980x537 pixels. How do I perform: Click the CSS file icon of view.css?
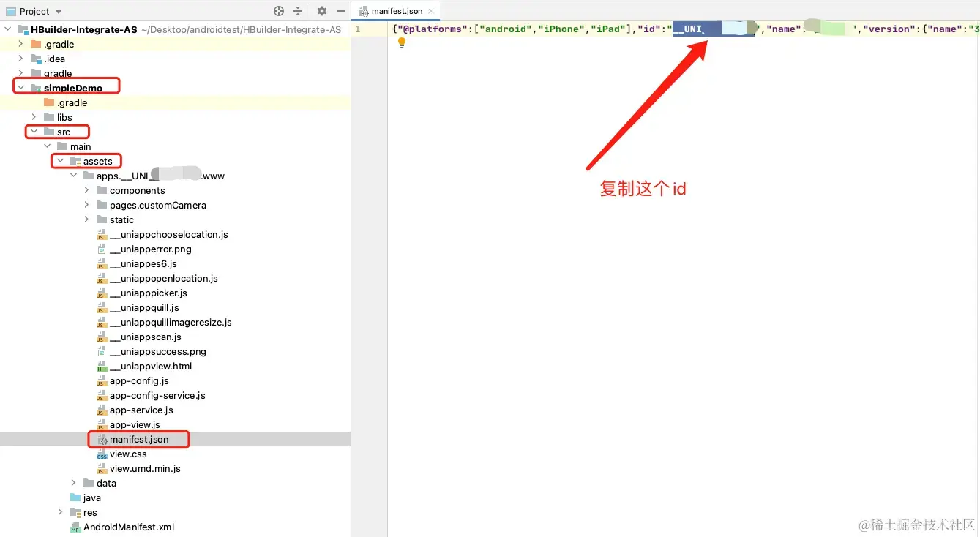coord(102,454)
